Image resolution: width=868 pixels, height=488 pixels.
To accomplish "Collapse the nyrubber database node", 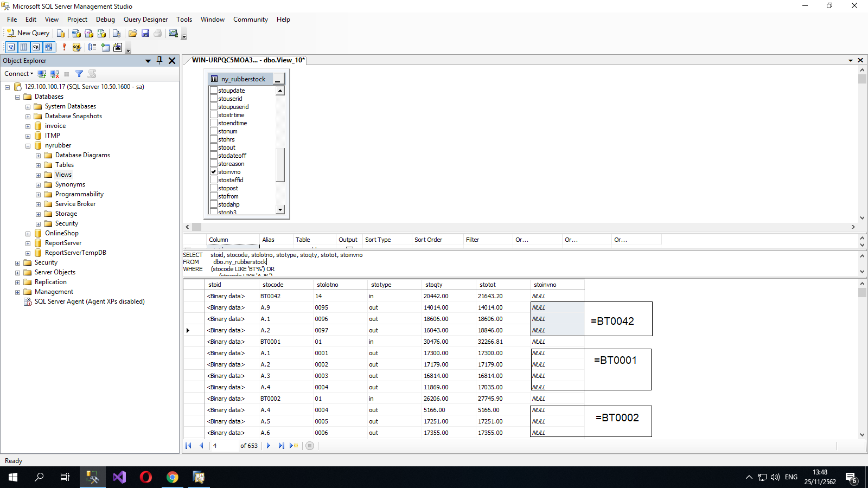I will pyautogui.click(x=28, y=146).
